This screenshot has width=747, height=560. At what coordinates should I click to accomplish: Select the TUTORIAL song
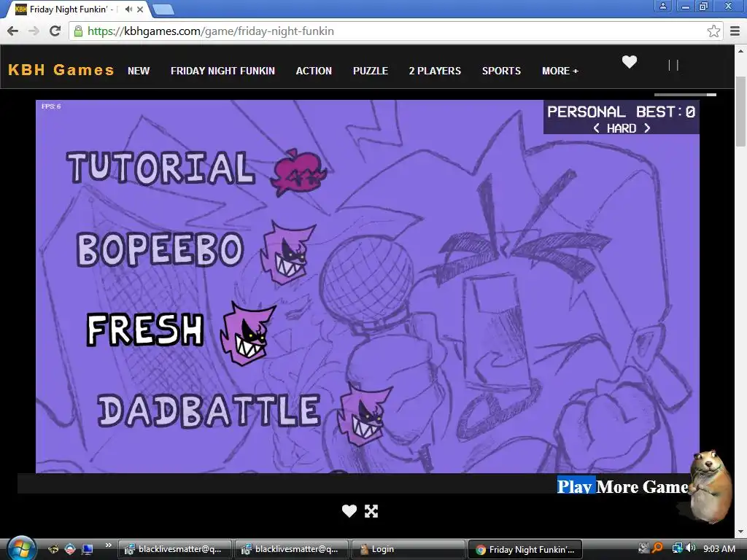pyautogui.click(x=160, y=168)
